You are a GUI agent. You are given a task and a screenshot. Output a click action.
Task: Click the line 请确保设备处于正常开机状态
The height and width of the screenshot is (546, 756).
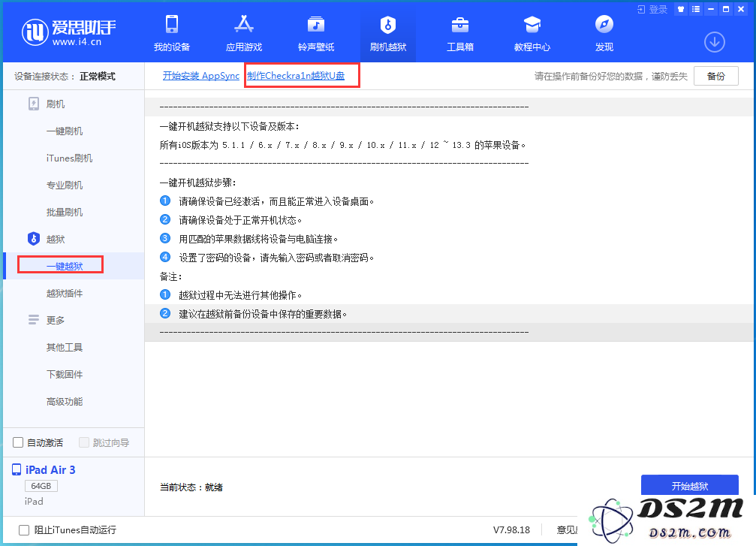240,220
